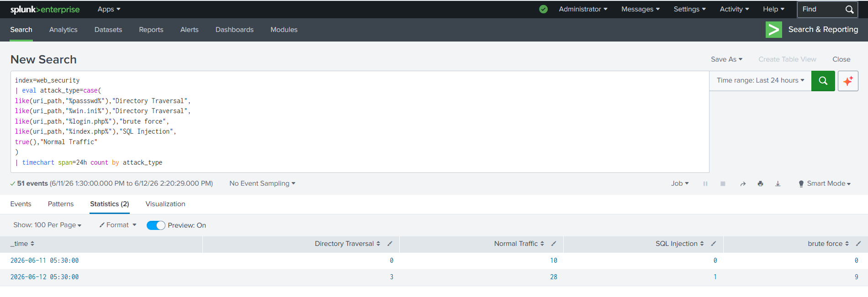Edit the Directory Traversal column format

pyautogui.click(x=390, y=244)
